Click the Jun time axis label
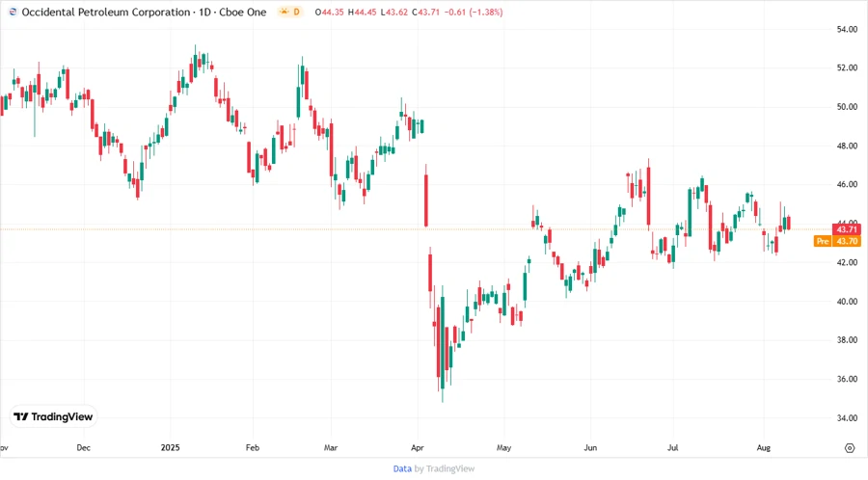Viewport: 868px width, 480px height. [590, 447]
